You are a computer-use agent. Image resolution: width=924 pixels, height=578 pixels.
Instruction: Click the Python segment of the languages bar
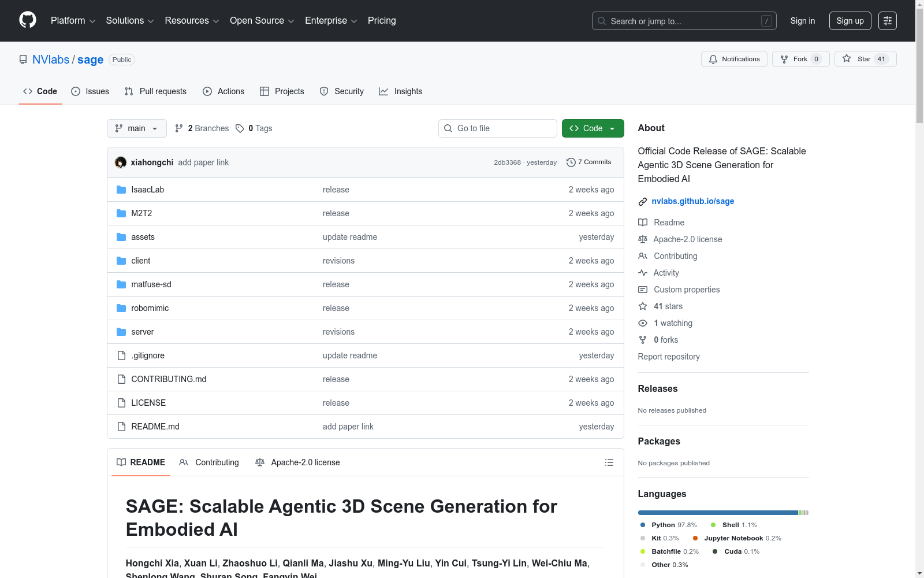pos(718,513)
